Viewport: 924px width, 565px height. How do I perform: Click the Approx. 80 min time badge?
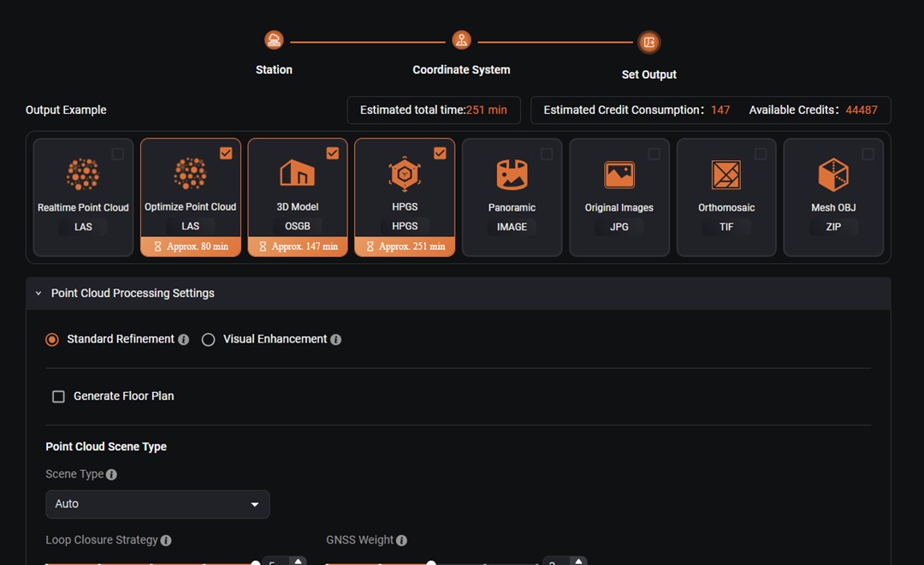pyautogui.click(x=190, y=247)
